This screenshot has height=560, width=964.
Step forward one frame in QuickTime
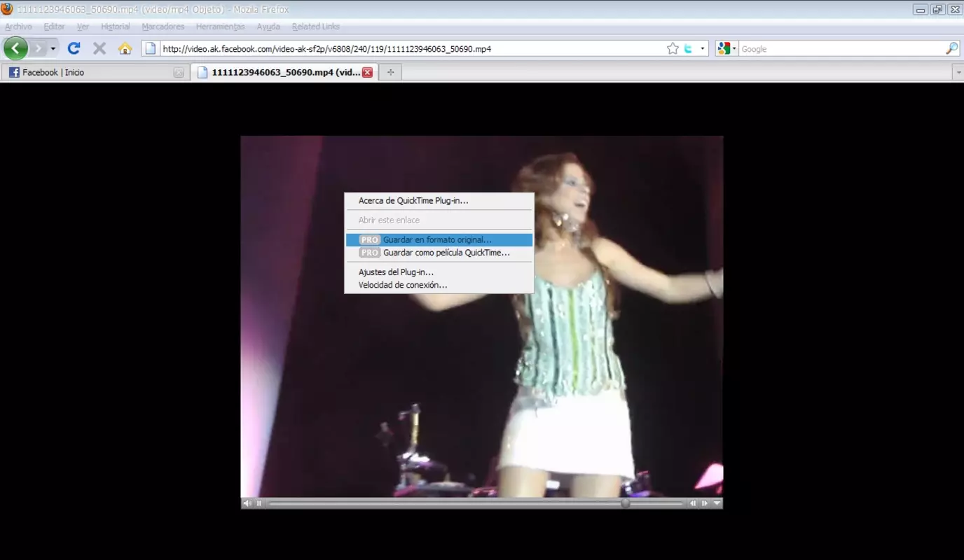pyautogui.click(x=705, y=503)
